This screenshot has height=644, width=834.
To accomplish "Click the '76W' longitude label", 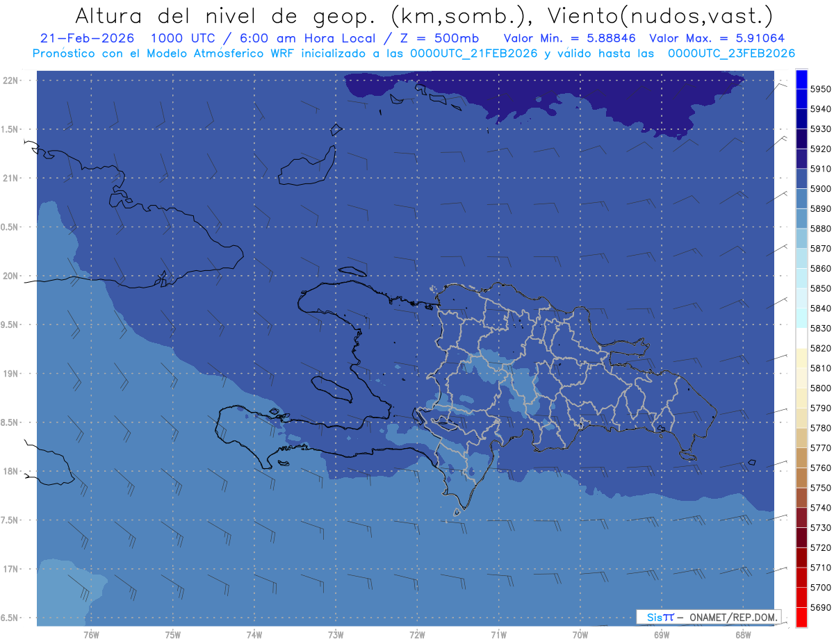I will tap(91, 635).
